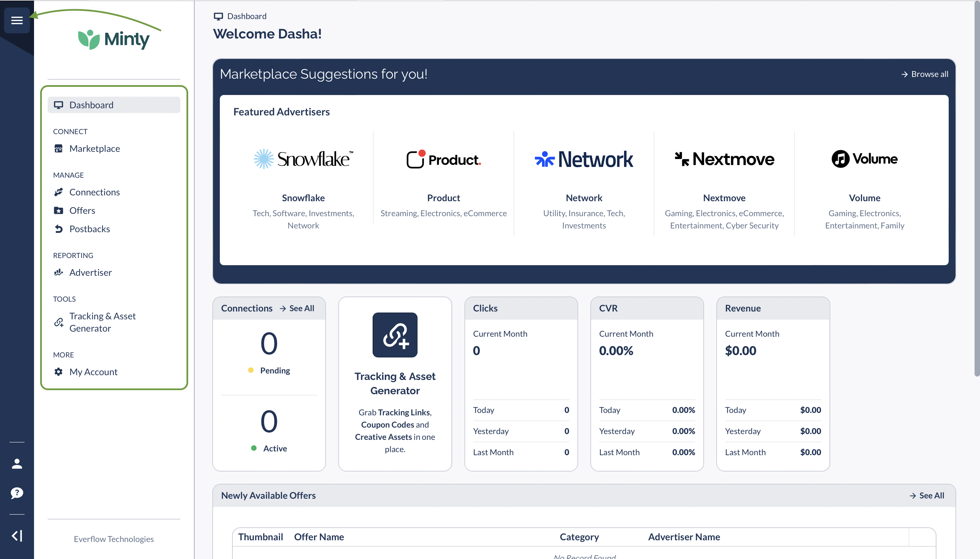Open Postbacks in the sidebar
Screen dimensions: 980x559
tap(89, 229)
